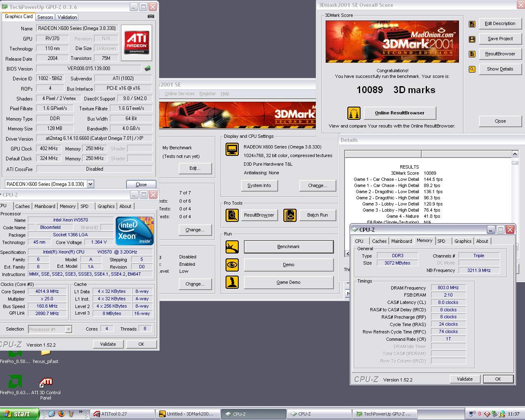Screen dimensions: 525x420
Task: Click the Game Demo button
Action: pyautogui.click(x=289, y=282)
